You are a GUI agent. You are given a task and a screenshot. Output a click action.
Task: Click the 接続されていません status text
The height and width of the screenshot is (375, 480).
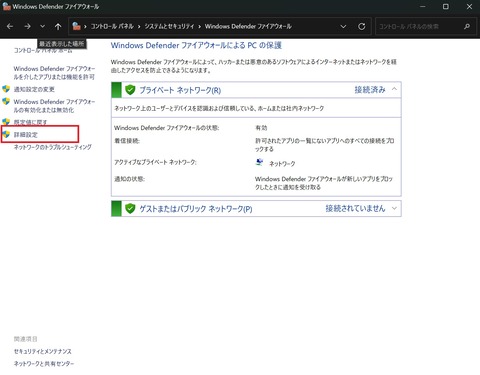pos(355,208)
